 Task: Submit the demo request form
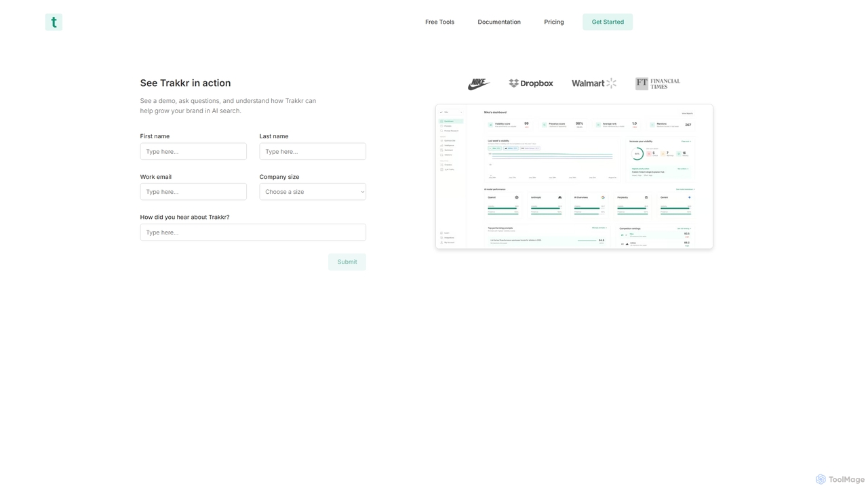tap(347, 262)
